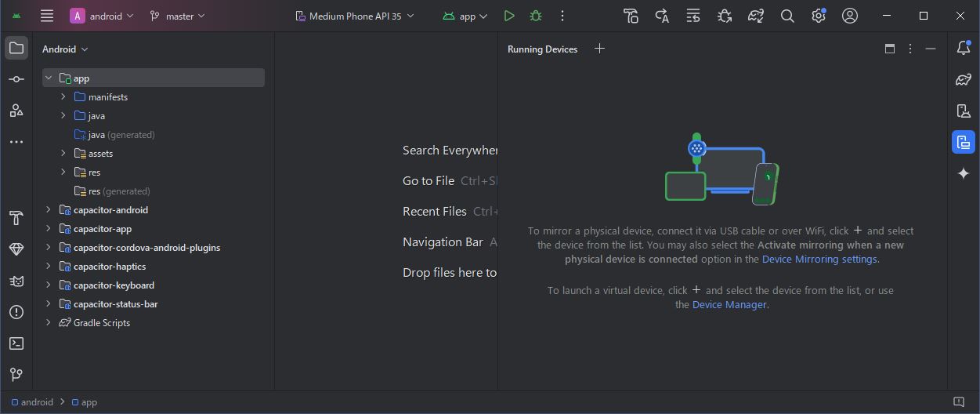Open the android project dropdown

click(x=102, y=16)
